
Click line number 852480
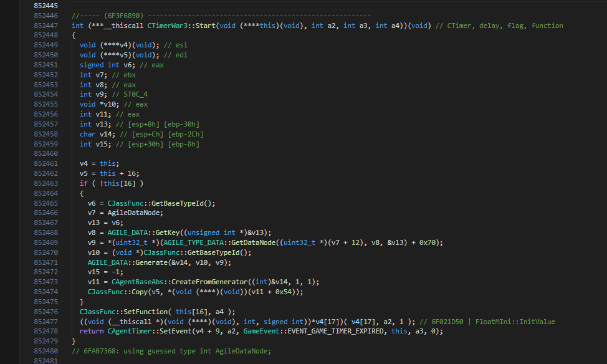click(45, 351)
